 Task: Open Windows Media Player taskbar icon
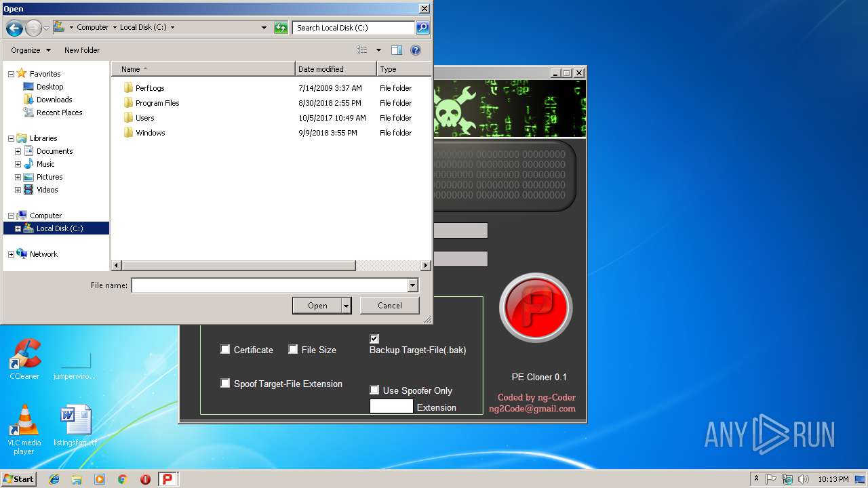pos(100,479)
